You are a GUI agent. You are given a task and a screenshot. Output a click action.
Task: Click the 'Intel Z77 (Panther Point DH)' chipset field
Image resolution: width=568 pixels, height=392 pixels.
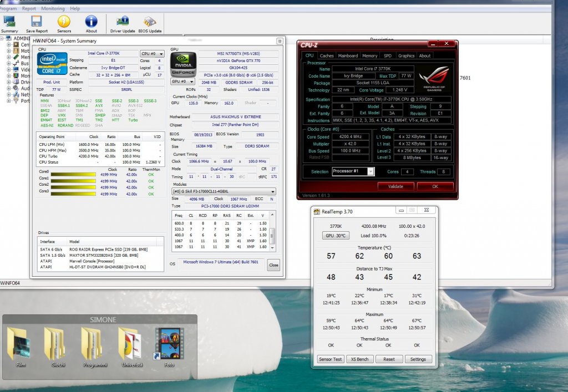point(235,125)
